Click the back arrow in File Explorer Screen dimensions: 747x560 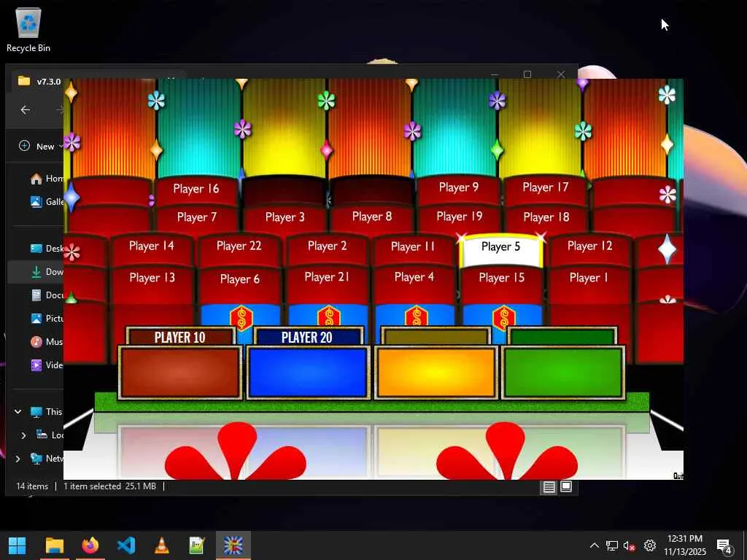26,110
